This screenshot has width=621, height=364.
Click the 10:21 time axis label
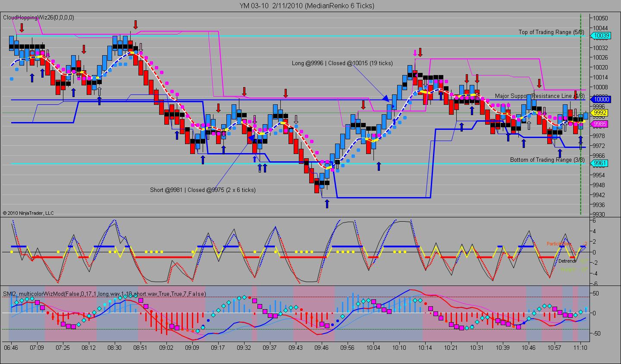451,347
